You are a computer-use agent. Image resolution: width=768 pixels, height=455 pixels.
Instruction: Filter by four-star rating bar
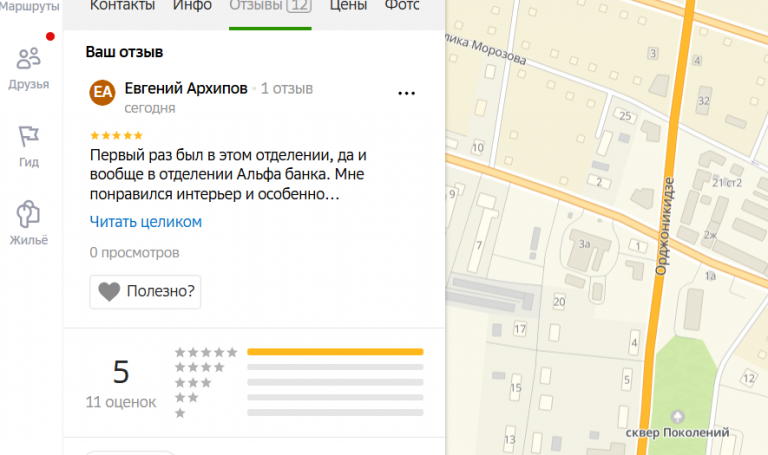pos(335,367)
